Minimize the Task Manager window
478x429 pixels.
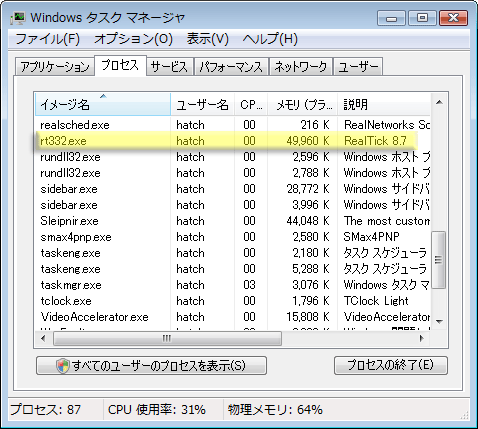pos(391,18)
